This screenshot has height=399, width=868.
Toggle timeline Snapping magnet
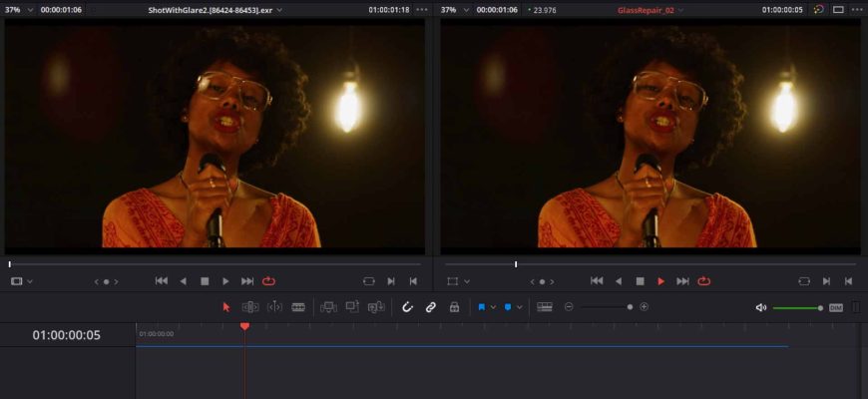tap(407, 307)
